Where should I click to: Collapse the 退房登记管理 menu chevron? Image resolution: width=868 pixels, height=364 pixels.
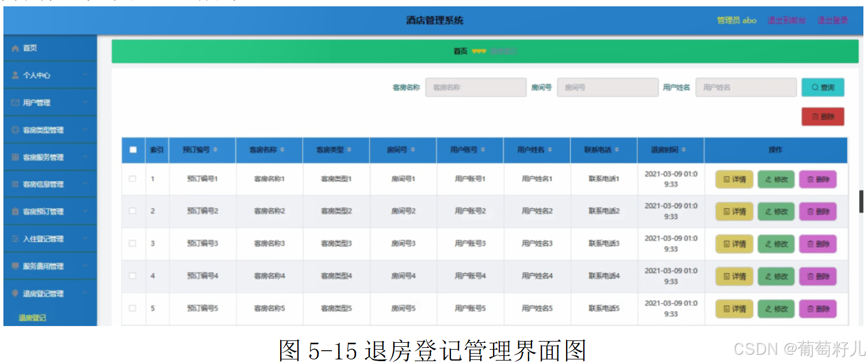pyautogui.click(x=85, y=293)
